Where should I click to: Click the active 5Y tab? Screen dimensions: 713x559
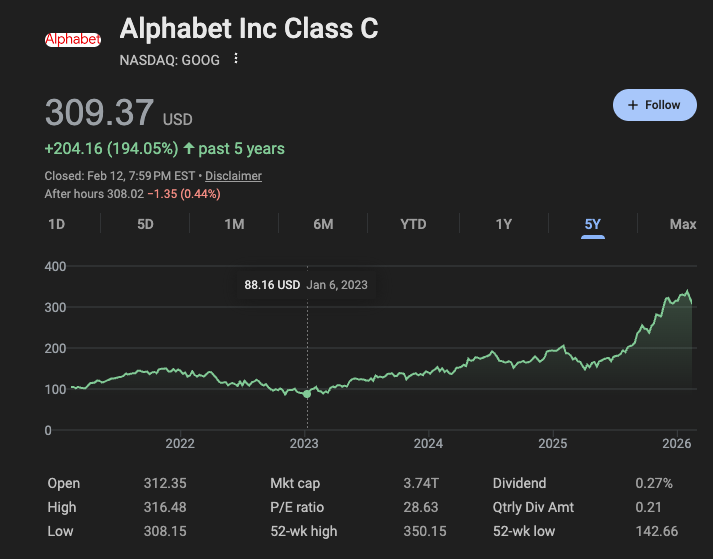593,224
